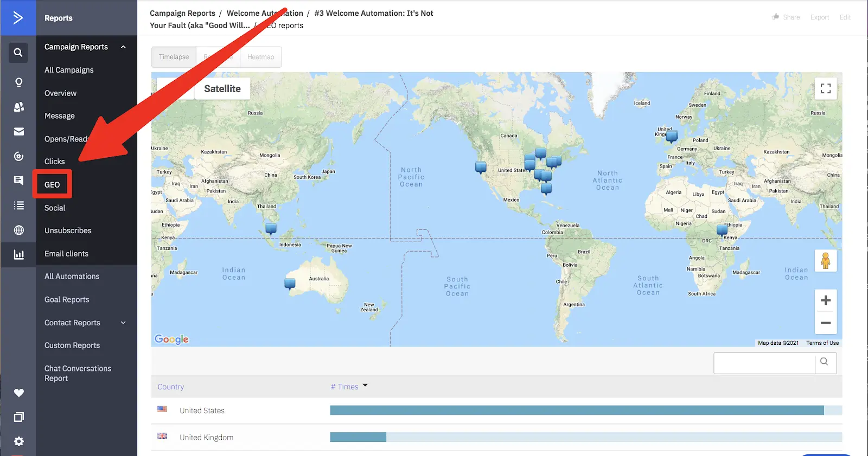The image size is (868, 456).
Task: Click the United States progress bar
Action: click(586, 410)
